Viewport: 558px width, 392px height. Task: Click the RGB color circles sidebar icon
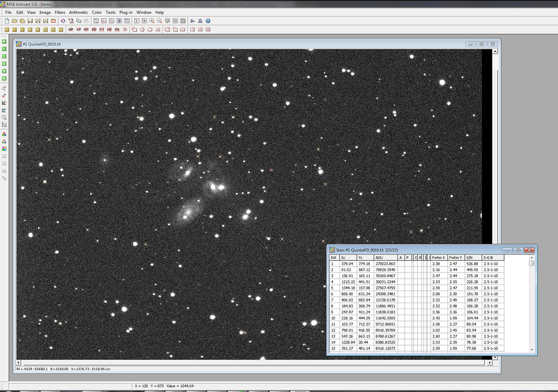pos(4,134)
